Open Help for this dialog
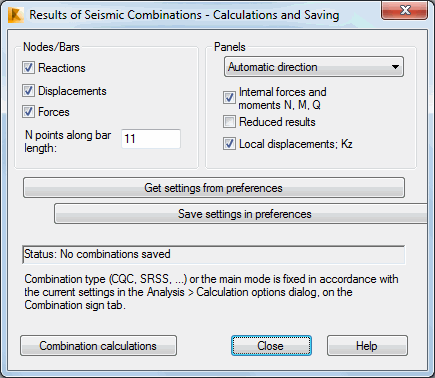The width and height of the screenshot is (435, 378). 367,346
